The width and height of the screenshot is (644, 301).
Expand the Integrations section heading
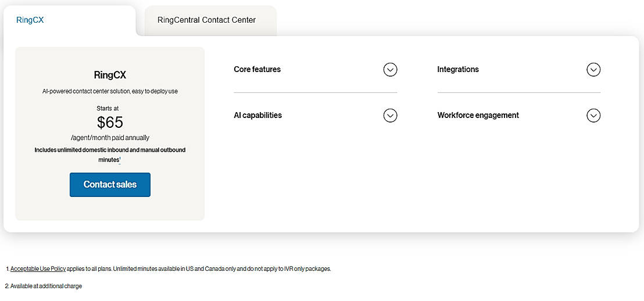click(x=458, y=70)
